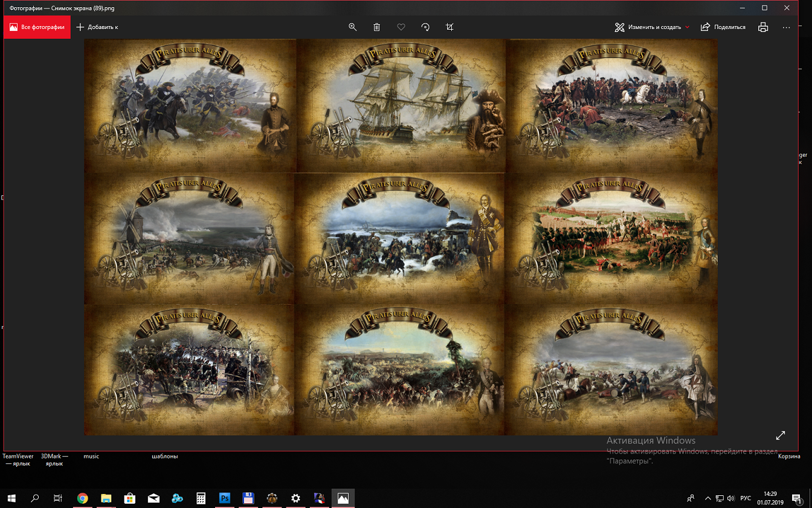This screenshot has height=508, width=812.
Task: Show hidden tray icons chevron
Action: click(708, 498)
